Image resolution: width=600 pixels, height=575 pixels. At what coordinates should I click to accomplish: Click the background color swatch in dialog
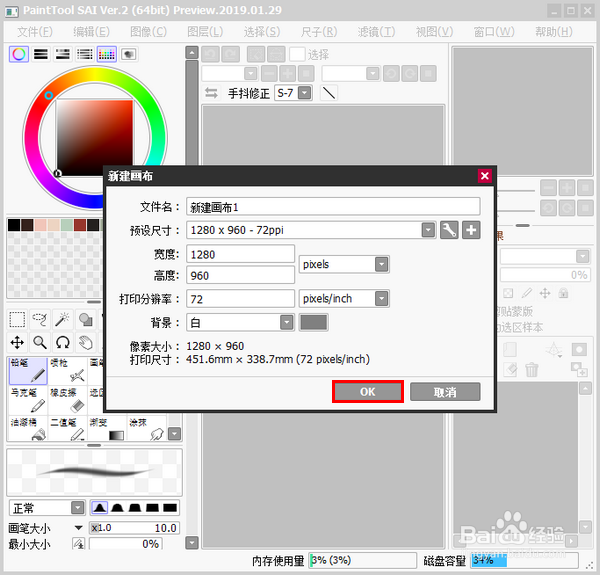(313, 323)
